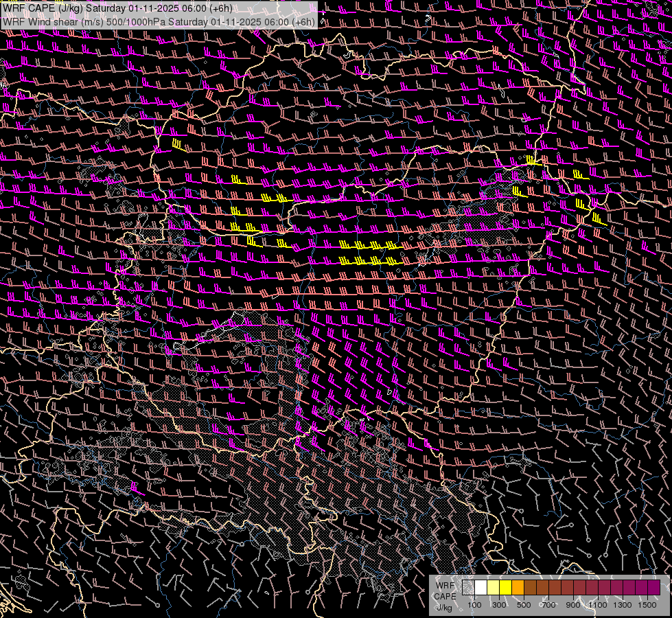672x618 pixels.
Task: Click the 500 tick label on legend
Action: (524, 605)
